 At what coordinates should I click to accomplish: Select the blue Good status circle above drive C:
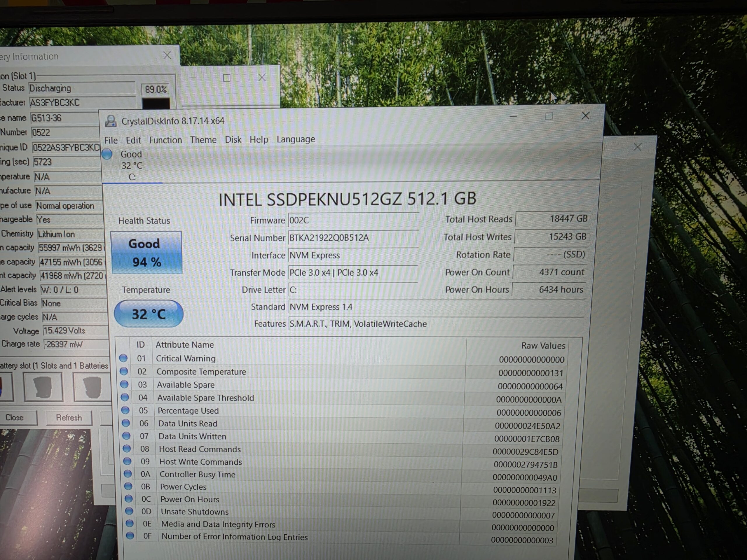[107, 154]
